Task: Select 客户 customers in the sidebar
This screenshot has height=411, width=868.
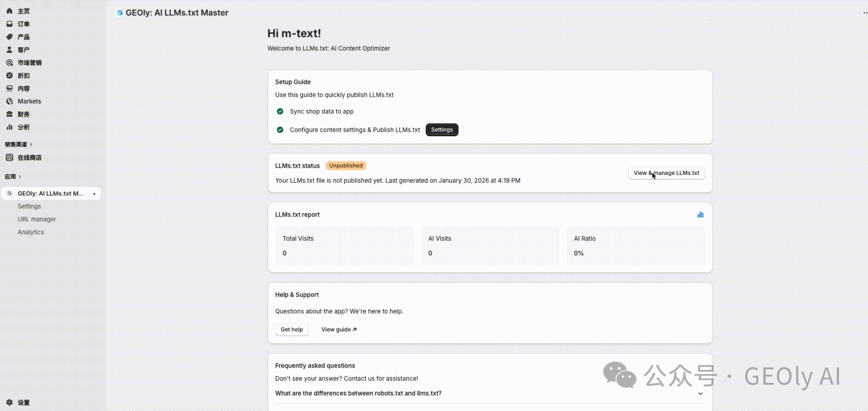Action: point(24,50)
